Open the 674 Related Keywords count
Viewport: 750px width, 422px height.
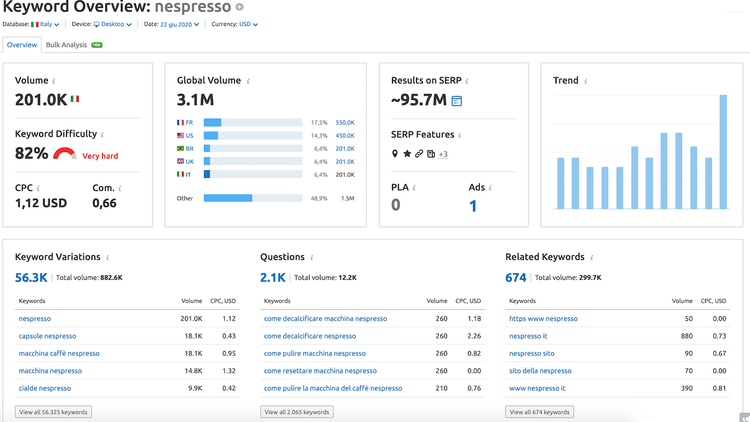516,278
